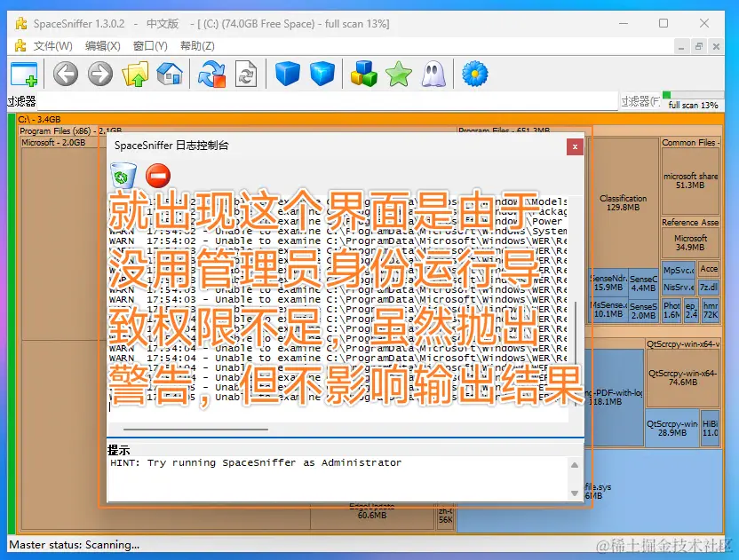Click the green star icon

399,74
